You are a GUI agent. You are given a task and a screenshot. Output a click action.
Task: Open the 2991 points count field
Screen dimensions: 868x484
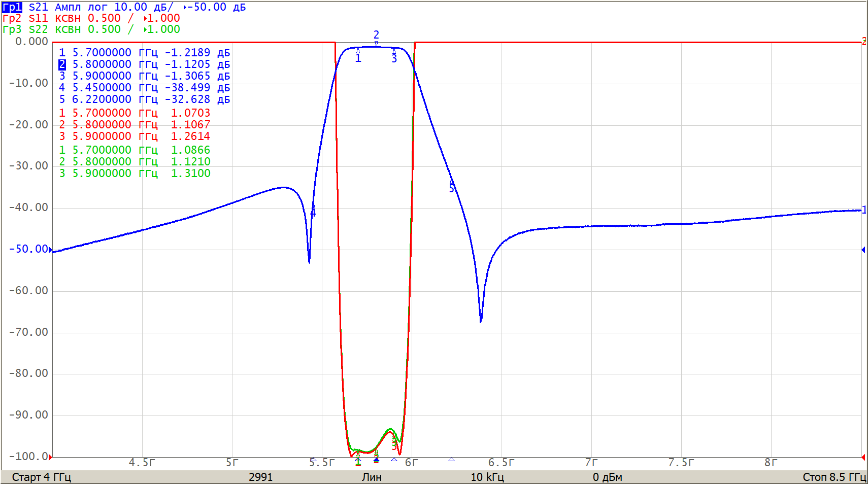point(260,477)
